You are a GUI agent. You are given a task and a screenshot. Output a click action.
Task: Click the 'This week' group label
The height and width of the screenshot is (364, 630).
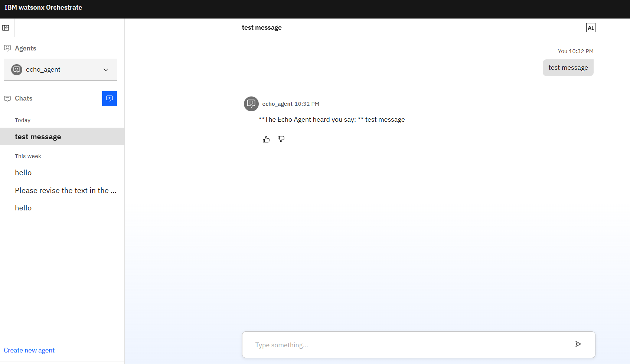(x=28, y=156)
